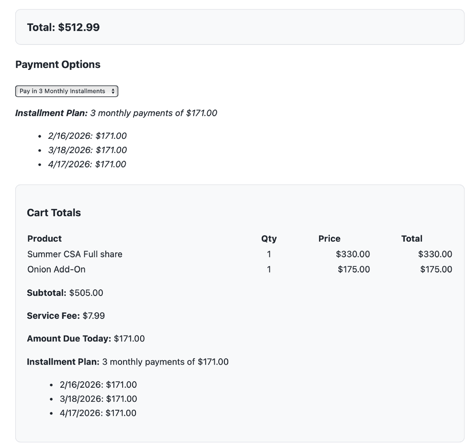
Task: Select the Installment Plan summary text
Action: (116, 113)
